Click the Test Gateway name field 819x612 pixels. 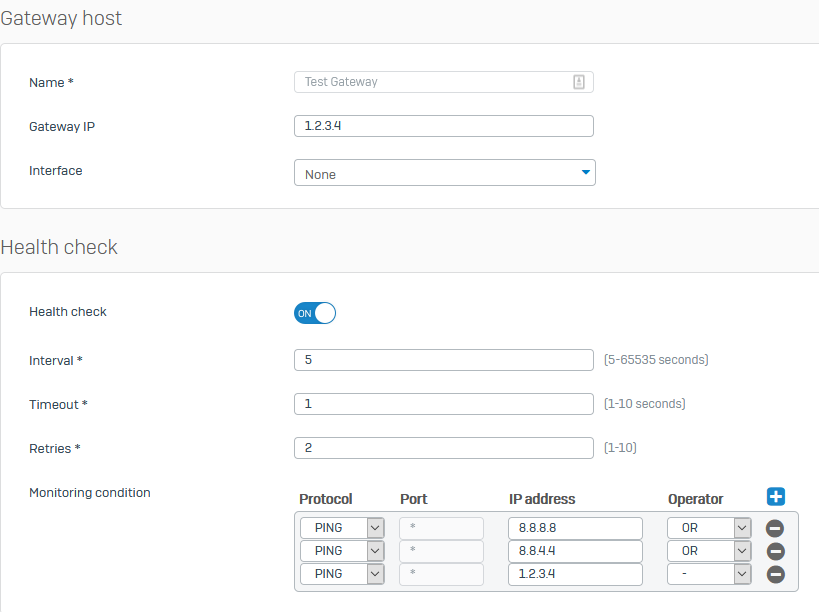430,82
